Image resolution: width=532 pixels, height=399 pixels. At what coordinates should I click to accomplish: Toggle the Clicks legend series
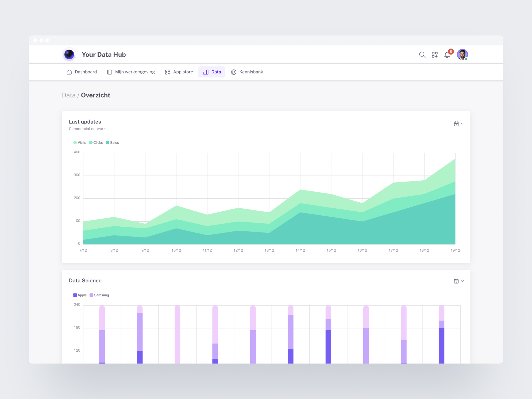tap(96, 143)
